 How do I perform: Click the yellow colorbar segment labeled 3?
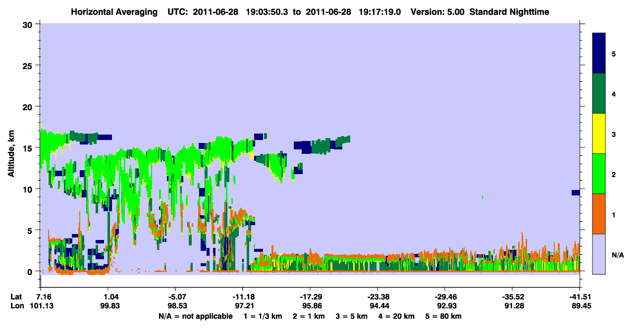point(599,134)
